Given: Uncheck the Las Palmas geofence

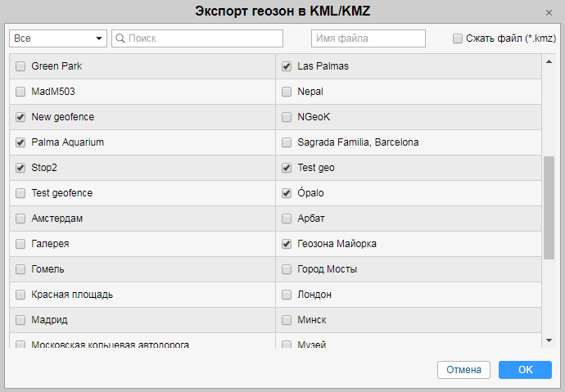Looking at the screenshot, I should pyautogui.click(x=287, y=66).
